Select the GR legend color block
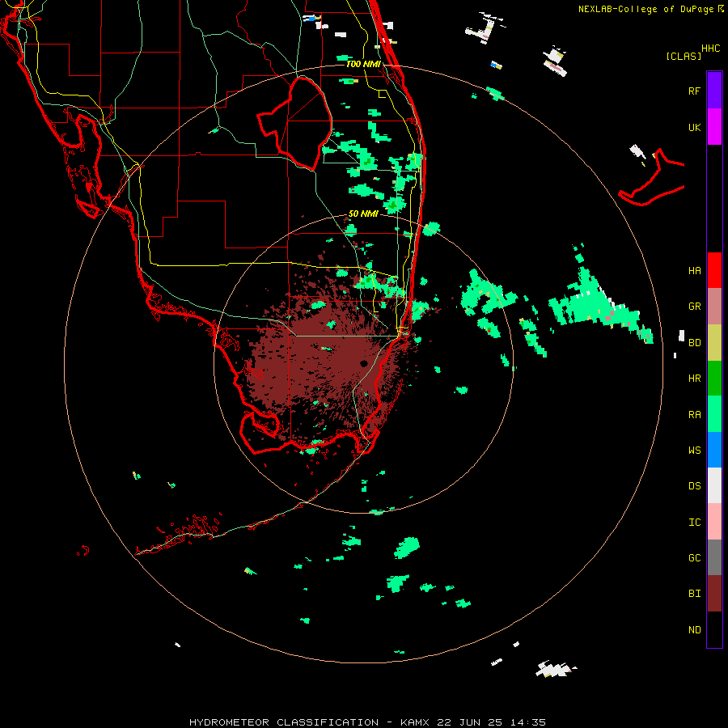728x728 pixels. [714, 307]
